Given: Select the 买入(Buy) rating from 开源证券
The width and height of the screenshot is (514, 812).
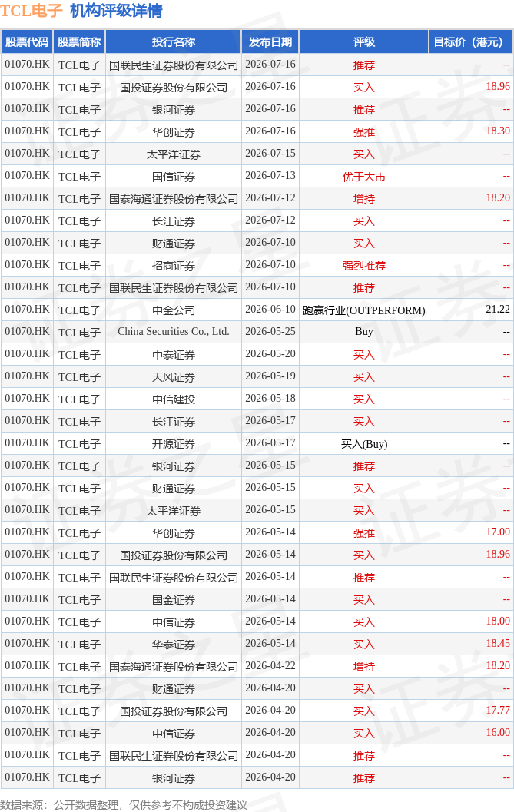Looking at the screenshot, I should tap(364, 444).
